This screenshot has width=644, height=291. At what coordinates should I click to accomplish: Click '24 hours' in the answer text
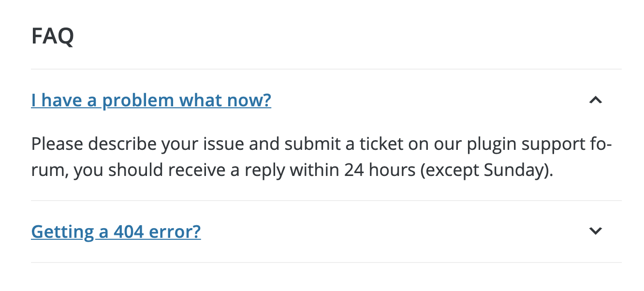pos(380,171)
